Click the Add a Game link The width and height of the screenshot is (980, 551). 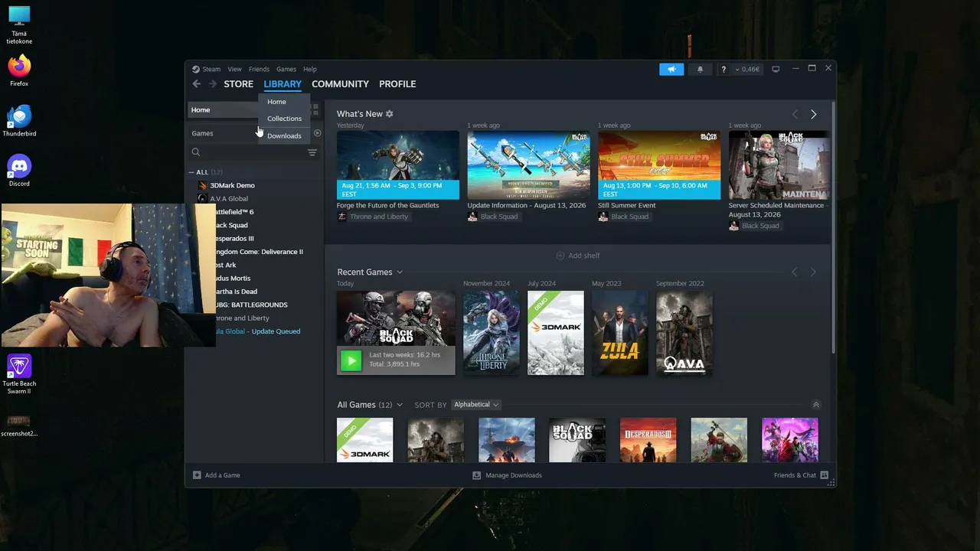point(223,475)
